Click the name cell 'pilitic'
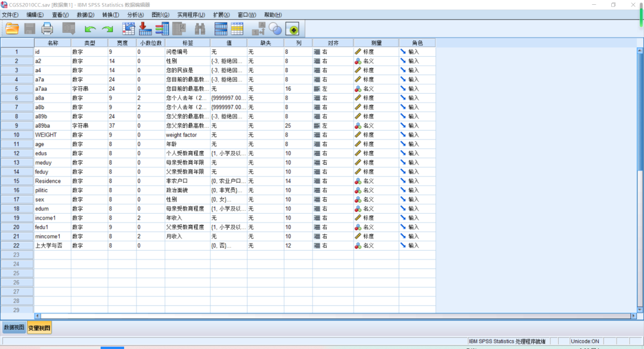Image resolution: width=644 pixels, height=349 pixels. point(52,190)
